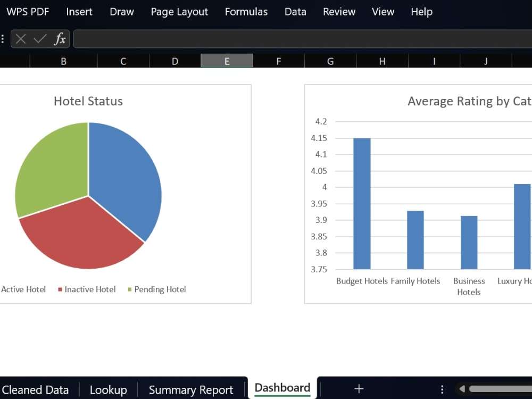
Task: Switch to the Cleaned Data sheet tab
Action: 35,390
